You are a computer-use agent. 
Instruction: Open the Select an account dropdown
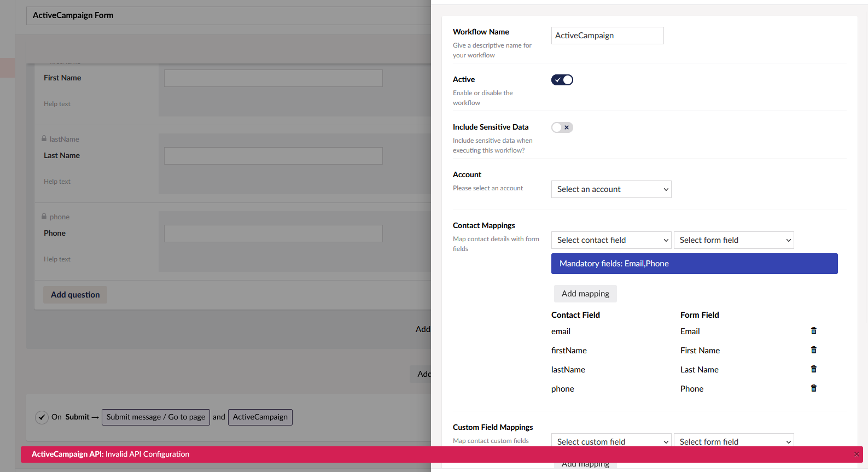pyautogui.click(x=611, y=189)
